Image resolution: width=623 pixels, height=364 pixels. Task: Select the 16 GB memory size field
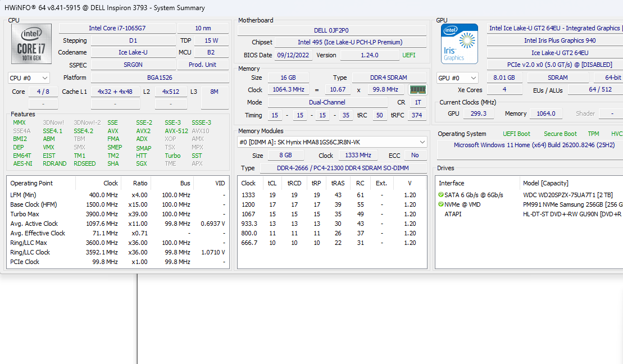(x=288, y=78)
